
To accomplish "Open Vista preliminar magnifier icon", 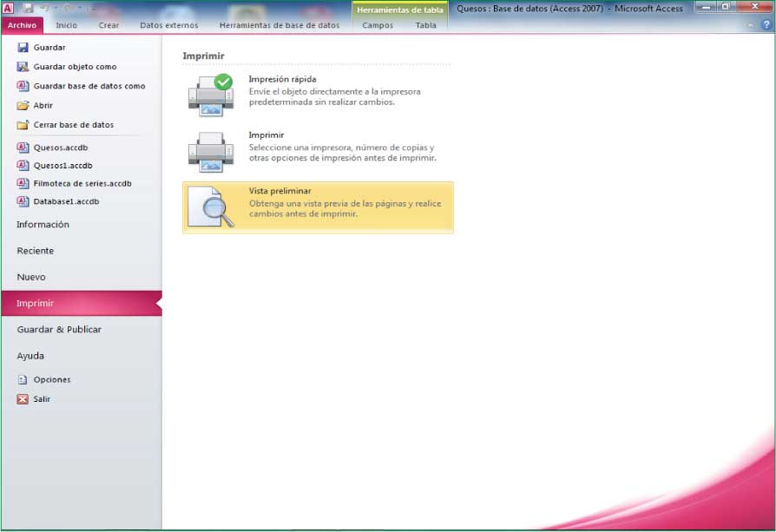I will 212,207.
